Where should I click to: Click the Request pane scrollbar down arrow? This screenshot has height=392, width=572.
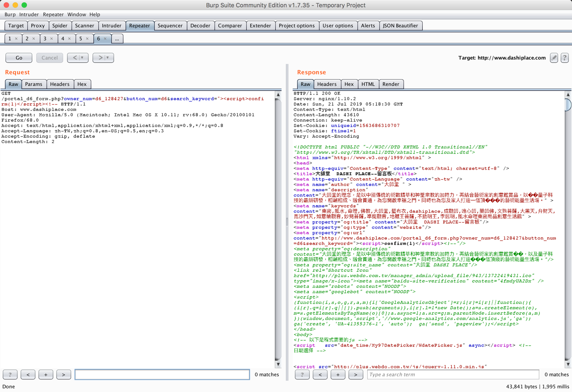click(278, 364)
